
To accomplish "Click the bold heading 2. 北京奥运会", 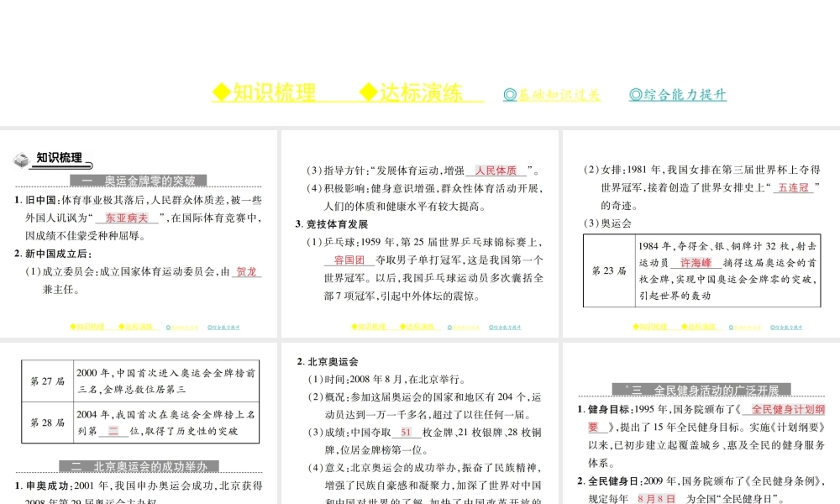I will [328, 361].
